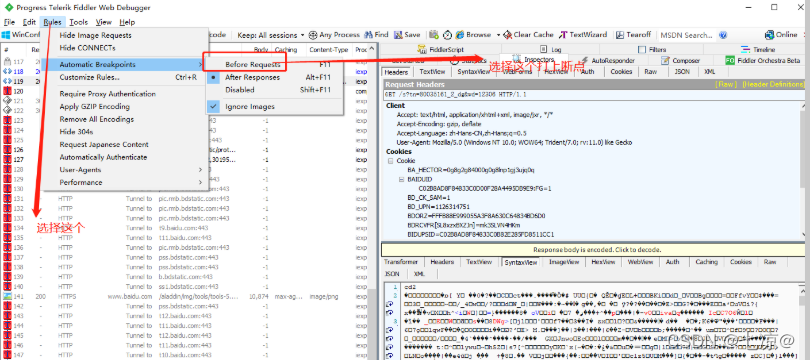Screen dimensions: 810x360
Task: Click the MSDN Search input field
Action: tap(687, 35)
